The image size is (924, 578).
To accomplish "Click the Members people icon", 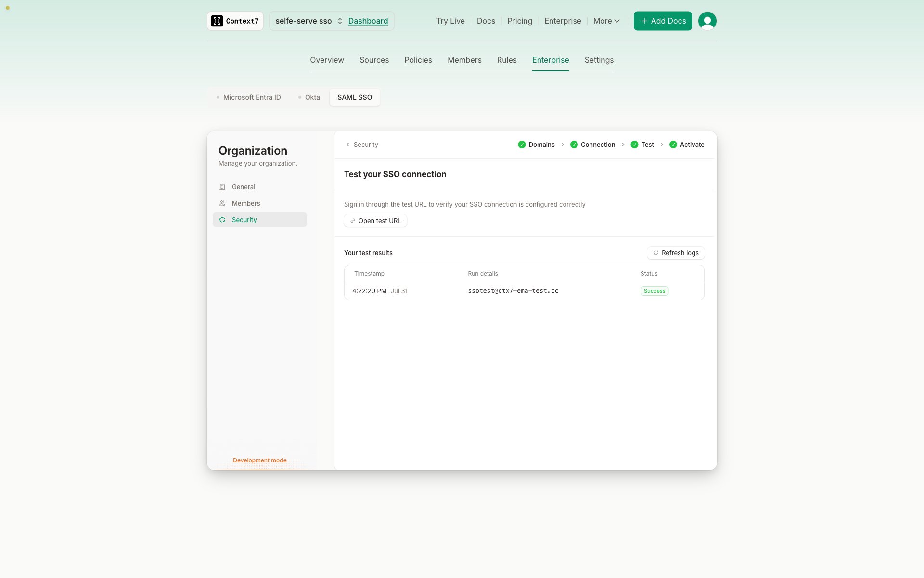I will click(x=222, y=203).
